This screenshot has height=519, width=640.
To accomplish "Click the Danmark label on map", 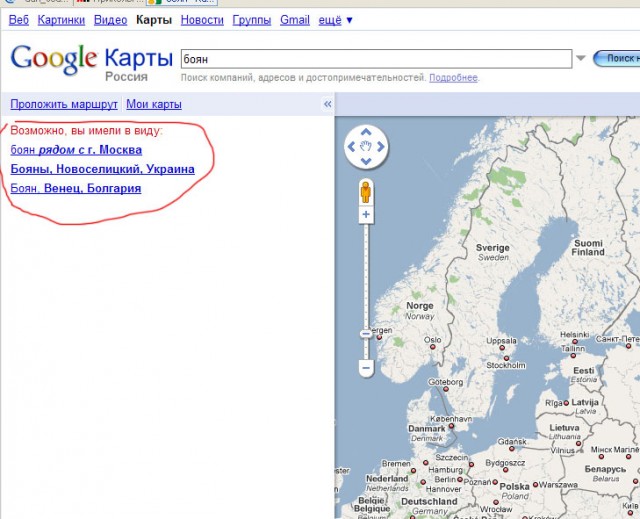I will click(427, 429).
